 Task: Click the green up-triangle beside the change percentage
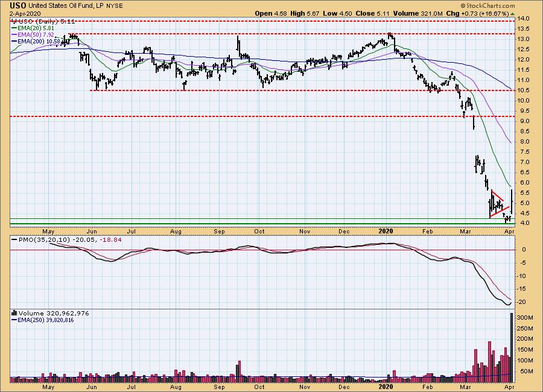(x=512, y=14)
